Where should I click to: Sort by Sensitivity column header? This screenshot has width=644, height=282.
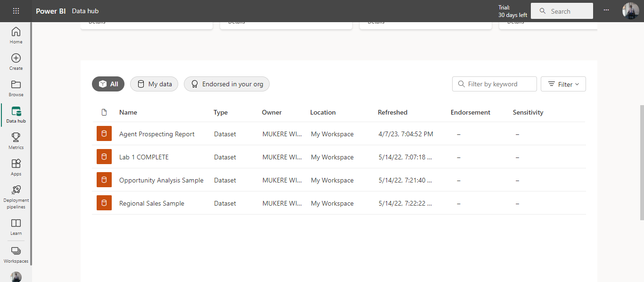[528, 112]
